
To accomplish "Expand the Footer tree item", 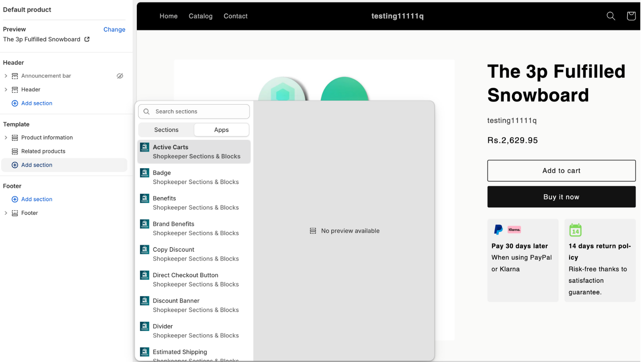I will (x=6, y=213).
